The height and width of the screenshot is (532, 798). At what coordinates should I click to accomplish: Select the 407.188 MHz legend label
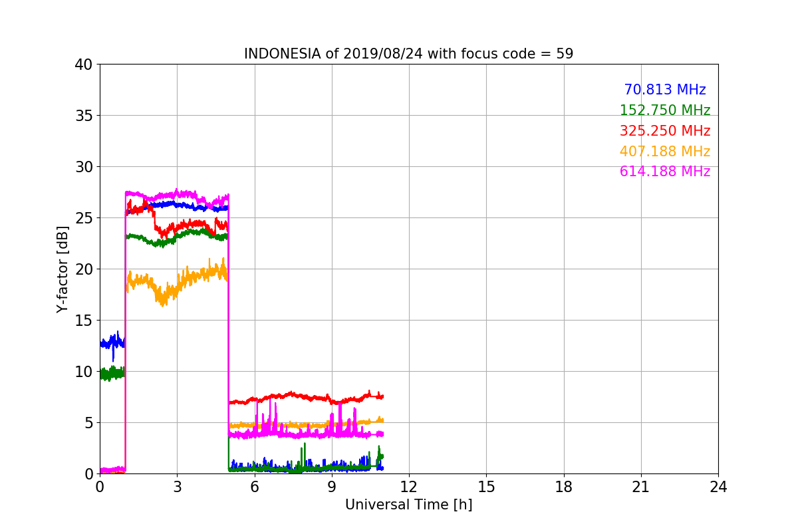tap(665, 152)
